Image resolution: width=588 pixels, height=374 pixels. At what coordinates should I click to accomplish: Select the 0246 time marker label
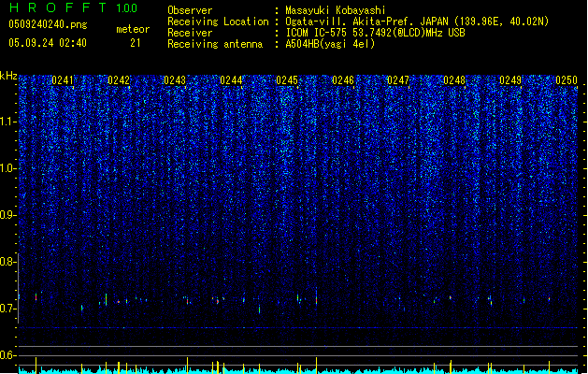pos(343,80)
